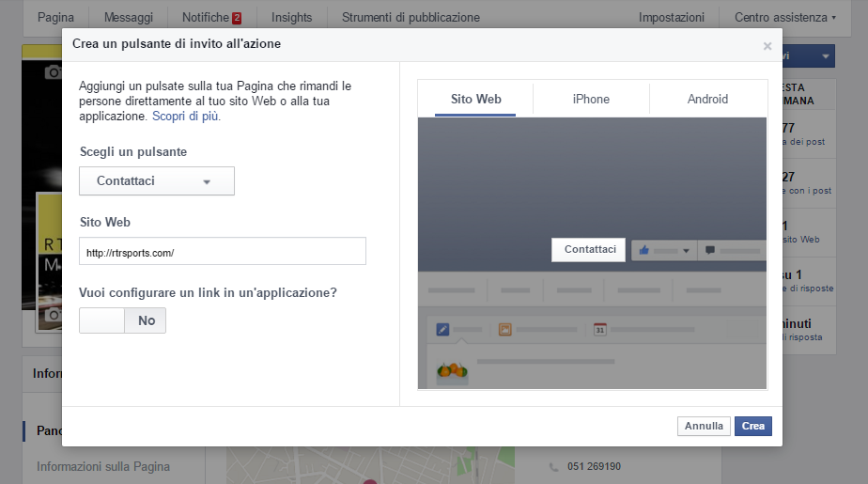Click the thumbs-up like icon in preview
The width and height of the screenshot is (868, 484).
pyautogui.click(x=643, y=250)
